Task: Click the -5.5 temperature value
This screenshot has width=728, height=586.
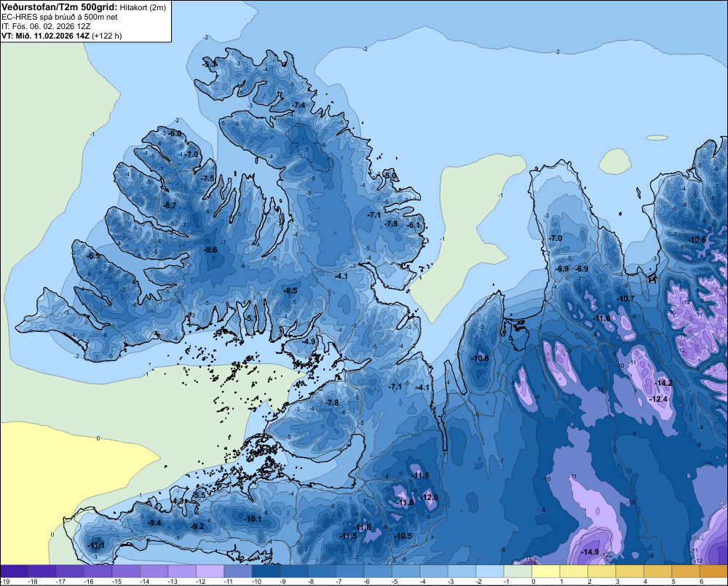Action: (x=199, y=496)
